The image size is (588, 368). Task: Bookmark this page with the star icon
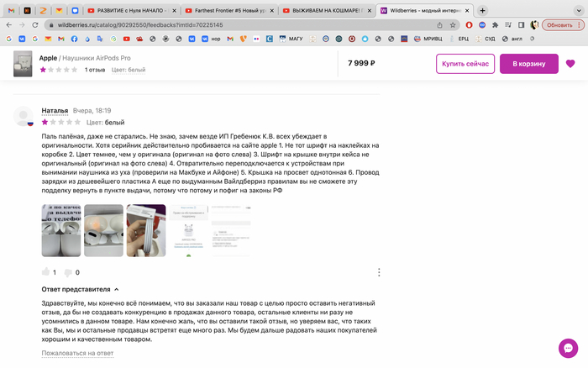tap(453, 25)
